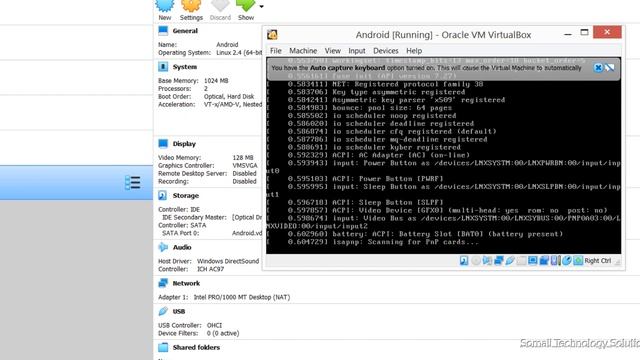
Task: Click the General section heading
Action: (x=185, y=31)
